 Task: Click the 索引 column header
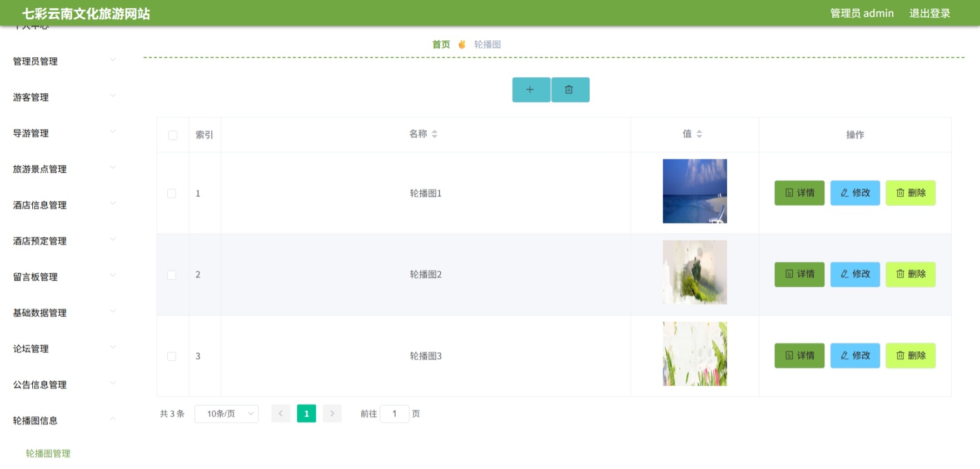[x=205, y=135]
